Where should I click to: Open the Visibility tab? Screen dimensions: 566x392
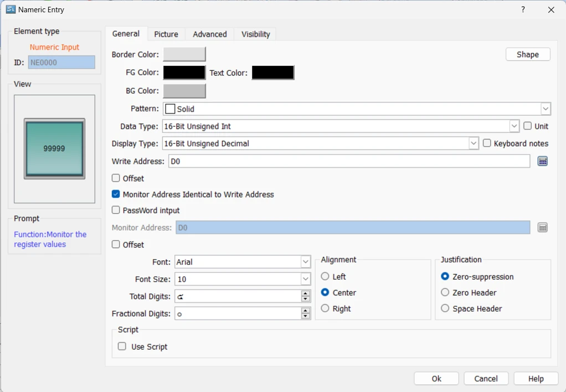pyautogui.click(x=255, y=34)
